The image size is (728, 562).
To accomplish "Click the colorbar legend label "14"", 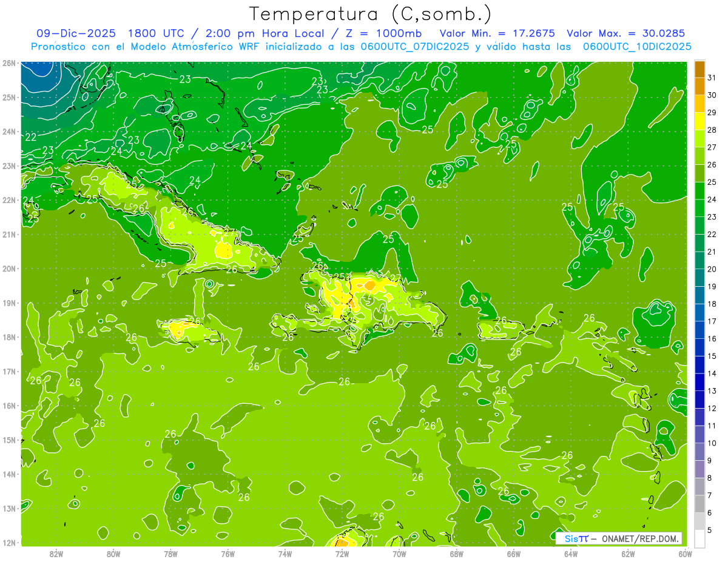I will pyautogui.click(x=712, y=374).
